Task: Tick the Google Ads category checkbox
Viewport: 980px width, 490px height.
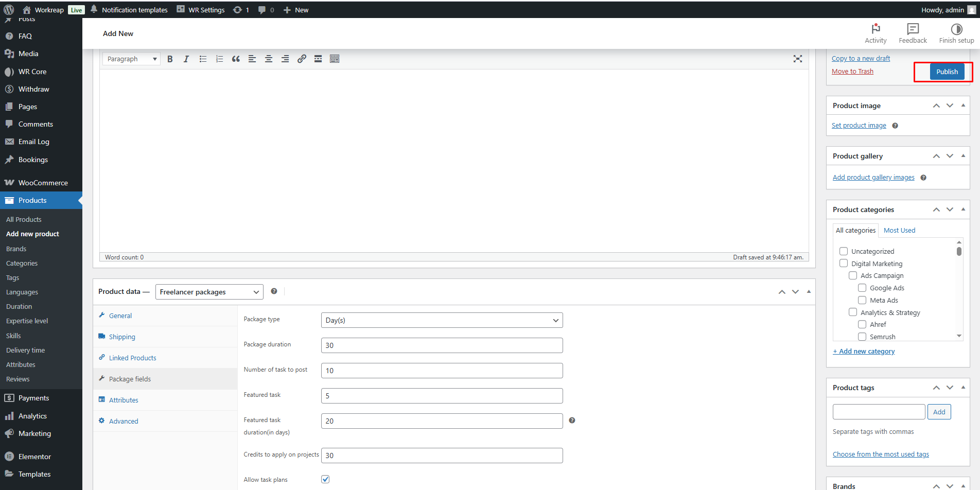Action: (862, 288)
